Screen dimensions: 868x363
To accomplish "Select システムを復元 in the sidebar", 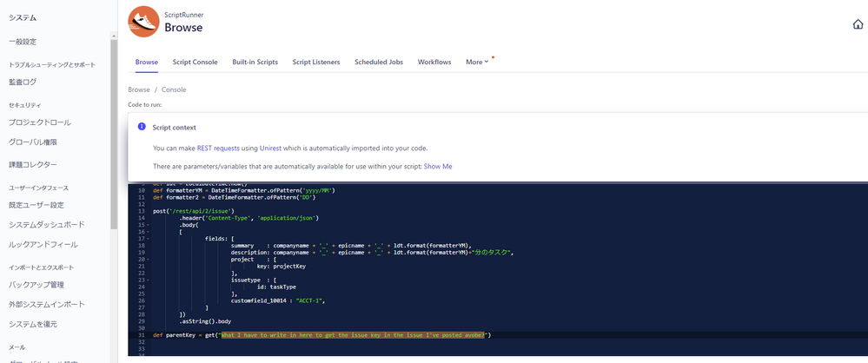I will [x=33, y=324].
